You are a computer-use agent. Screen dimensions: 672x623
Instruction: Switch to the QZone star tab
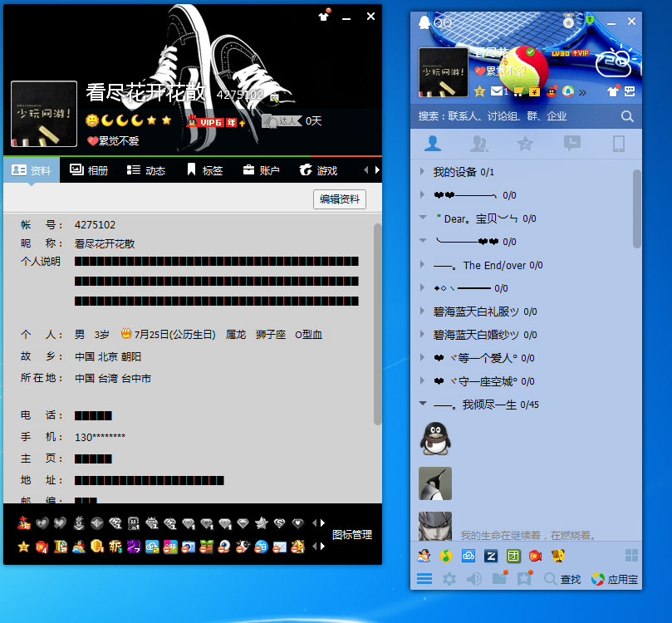click(x=525, y=144)
